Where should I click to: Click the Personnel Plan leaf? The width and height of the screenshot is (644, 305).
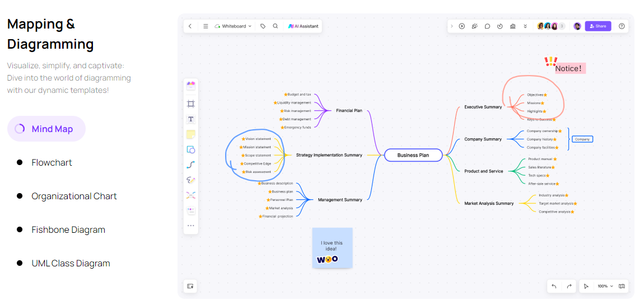[x=279, y=200]
